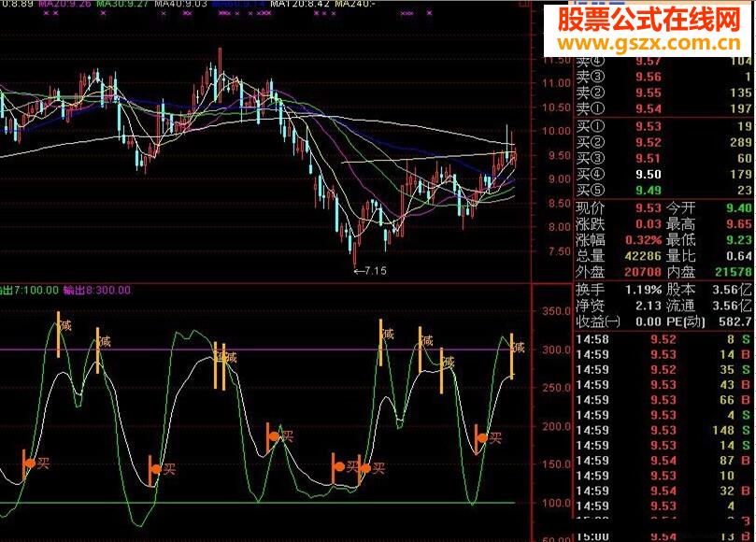Select the tick row with volume 32 B
The width and height of the screenshot is (756, 542).
pyautogui.click(x=663, y=491)
